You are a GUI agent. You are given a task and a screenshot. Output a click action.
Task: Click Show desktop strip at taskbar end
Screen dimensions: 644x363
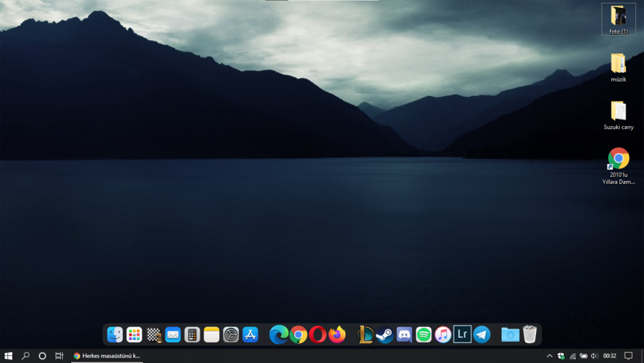[x=642, y=356]
